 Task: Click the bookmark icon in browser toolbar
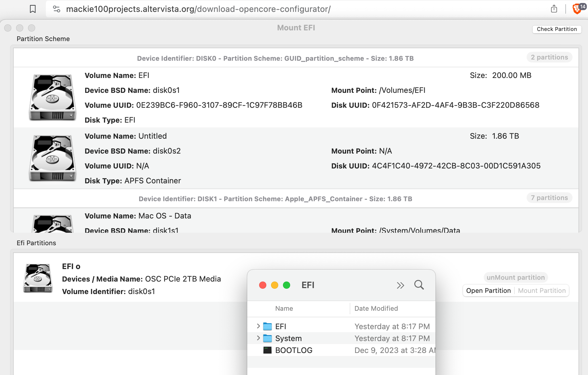(33, 9)
